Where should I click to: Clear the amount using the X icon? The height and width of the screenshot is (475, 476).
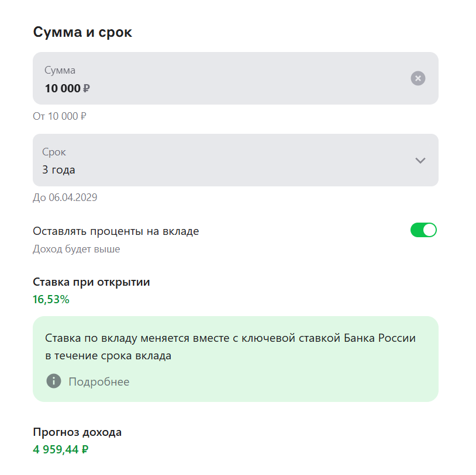coord(418,78)
